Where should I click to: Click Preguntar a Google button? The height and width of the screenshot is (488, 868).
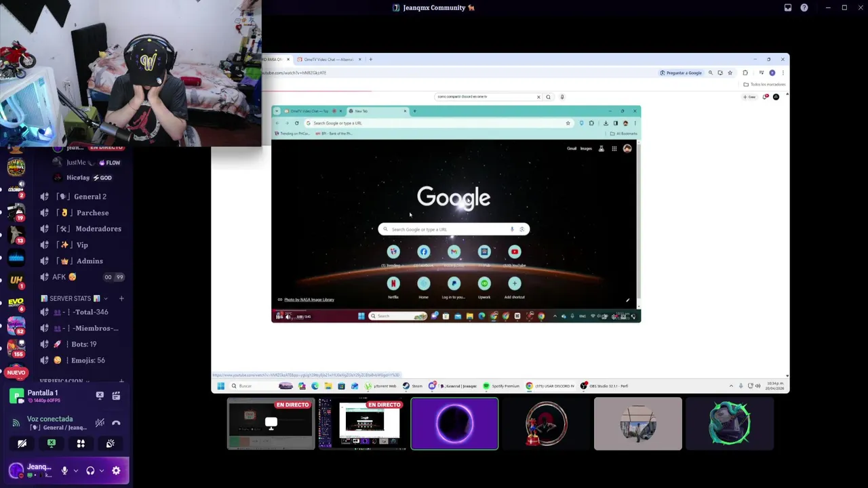tap(681, 73)
